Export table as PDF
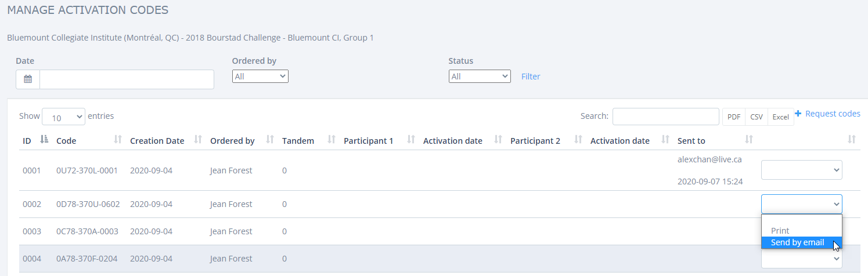868x276 pixels. click(x=734, y=117)
